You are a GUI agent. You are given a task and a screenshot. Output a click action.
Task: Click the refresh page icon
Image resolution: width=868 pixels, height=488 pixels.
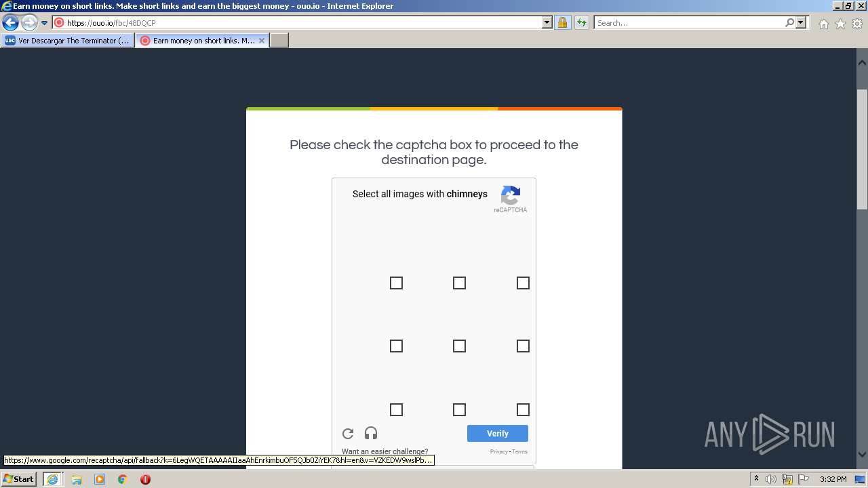(581, 22)
